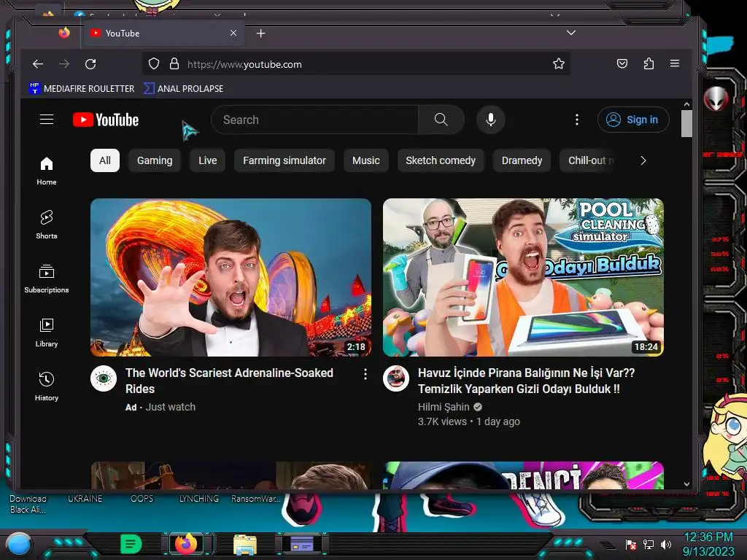
Task: Open Shorts in YouTube sidebar
Action: pyautogui.click(x=47, y=225)
